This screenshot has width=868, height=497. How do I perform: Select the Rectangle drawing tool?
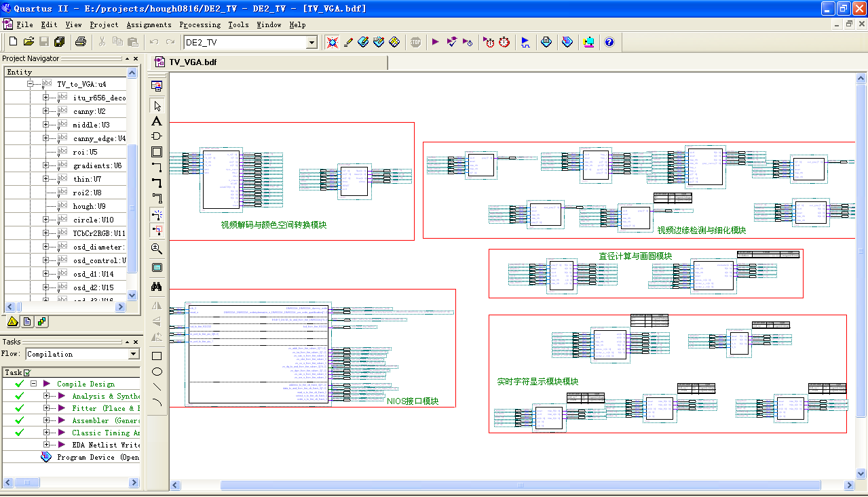(x=157, y=356)
